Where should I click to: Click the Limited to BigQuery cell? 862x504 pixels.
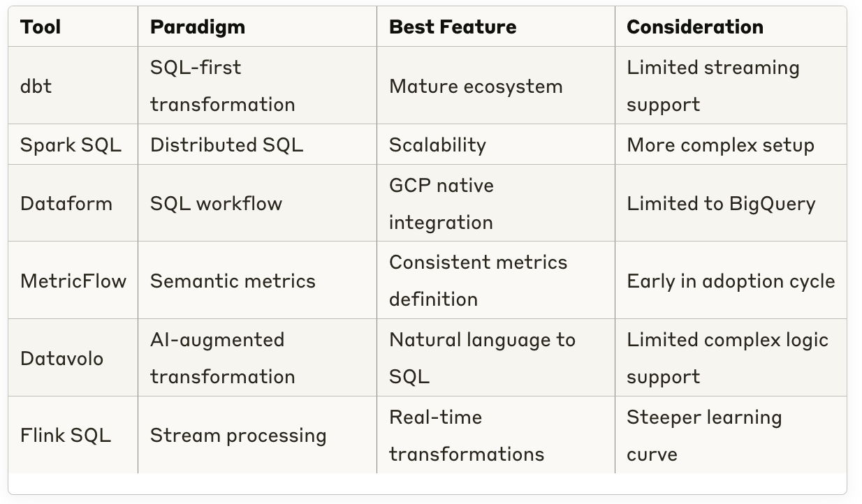[x=721, y=203]
